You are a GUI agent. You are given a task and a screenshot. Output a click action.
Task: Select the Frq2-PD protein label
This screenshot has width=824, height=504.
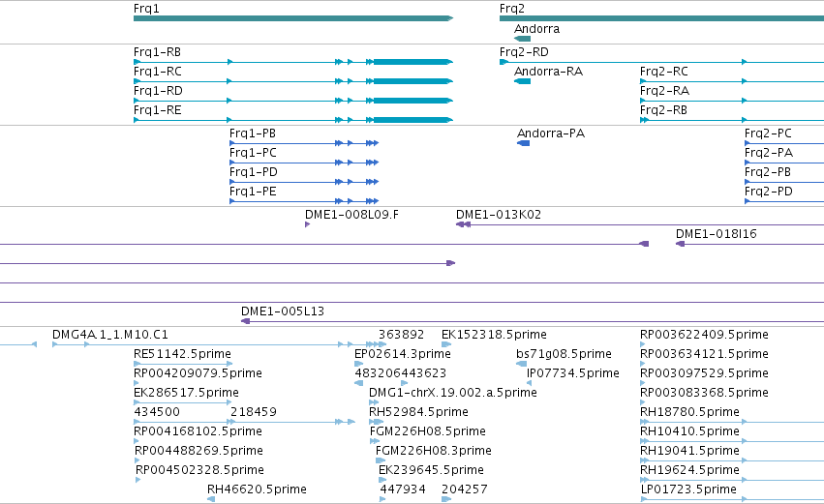coord(768,192)
